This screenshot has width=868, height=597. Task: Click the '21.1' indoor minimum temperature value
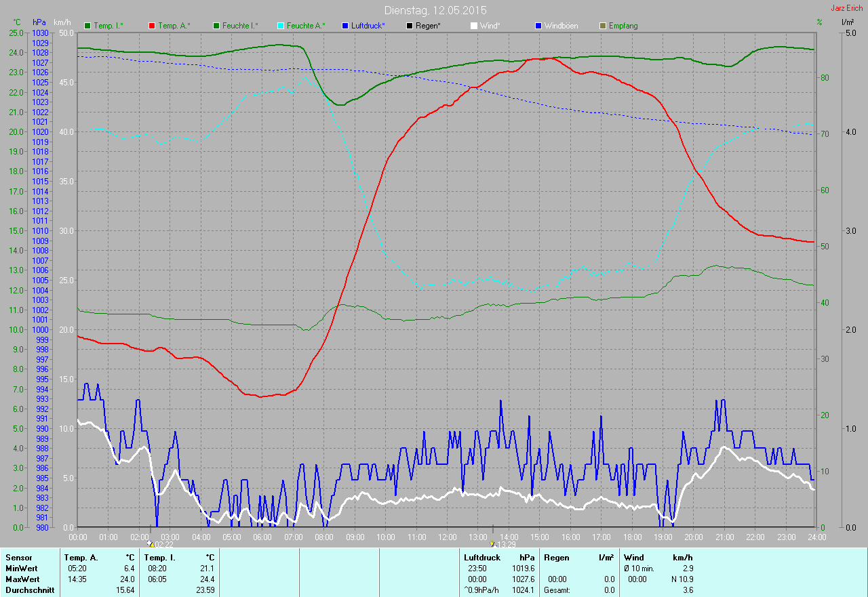click(x=208, y=569)
